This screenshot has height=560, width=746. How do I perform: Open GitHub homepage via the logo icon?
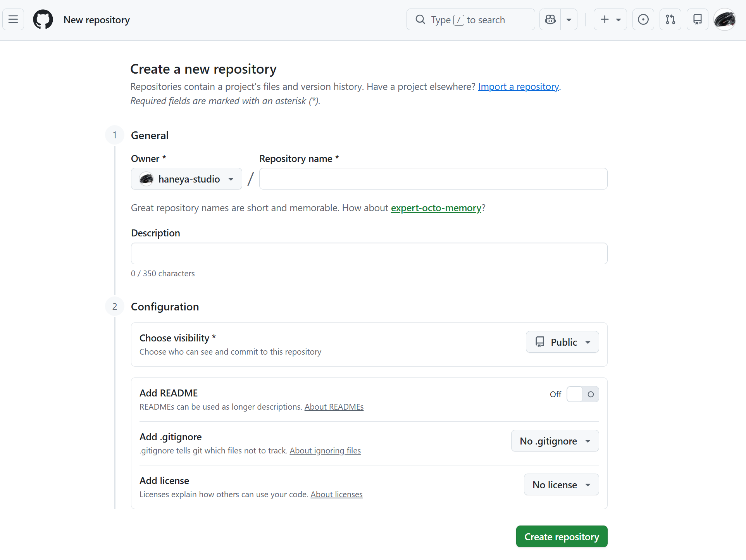coord(43,19)
